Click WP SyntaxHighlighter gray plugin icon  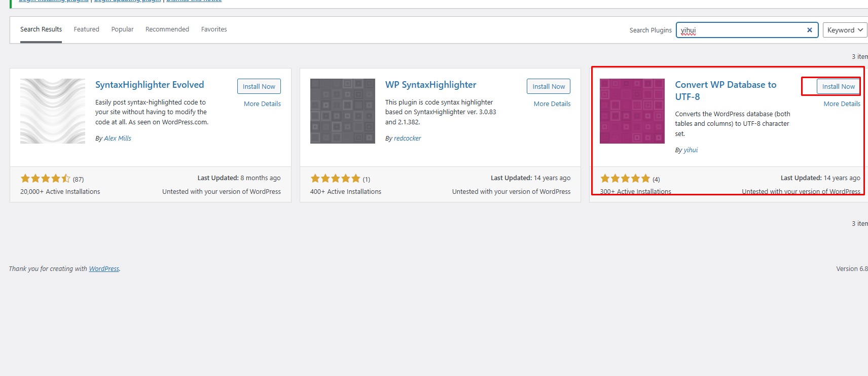point(342,111)
